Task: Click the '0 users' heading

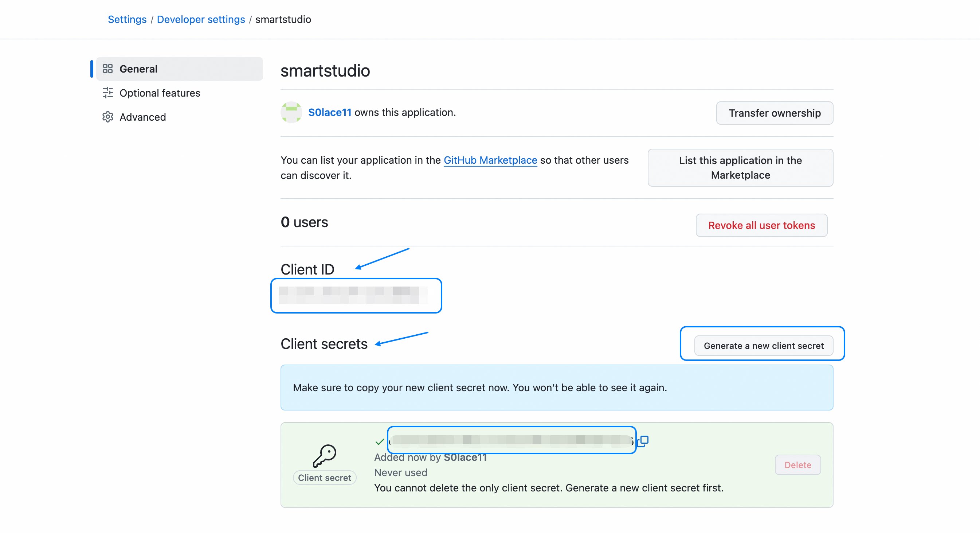Action: point(304,222)
